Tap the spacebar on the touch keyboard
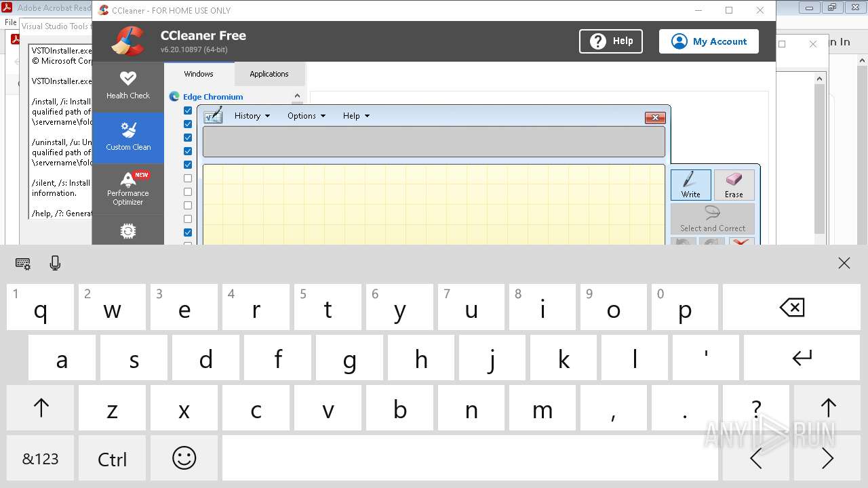This screenshot has width=868, height=488. coord(470,459)
